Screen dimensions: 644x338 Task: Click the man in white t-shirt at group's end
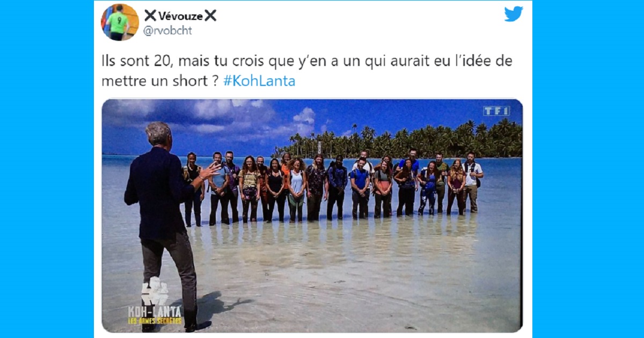tap(471, 182)
